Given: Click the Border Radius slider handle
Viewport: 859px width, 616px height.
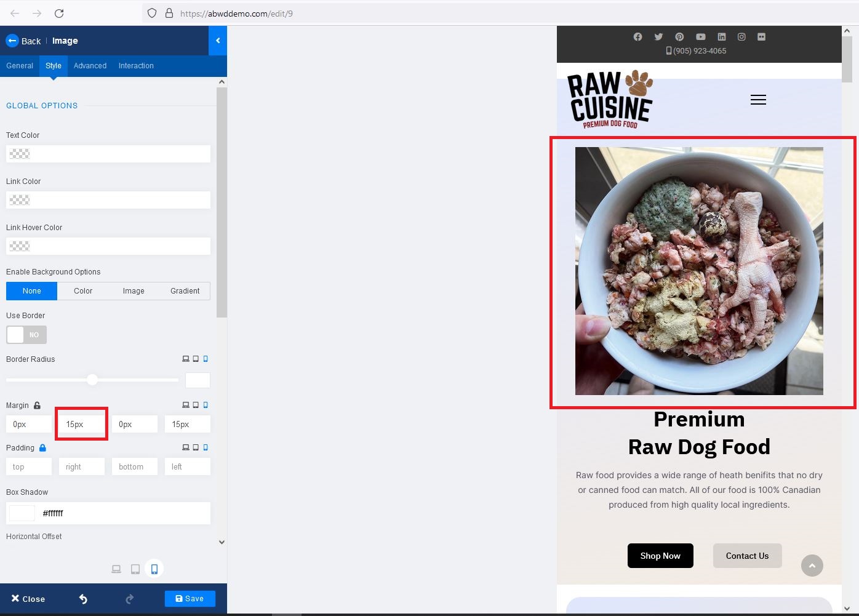Looking at the screenshot, I should coord(92,380).
